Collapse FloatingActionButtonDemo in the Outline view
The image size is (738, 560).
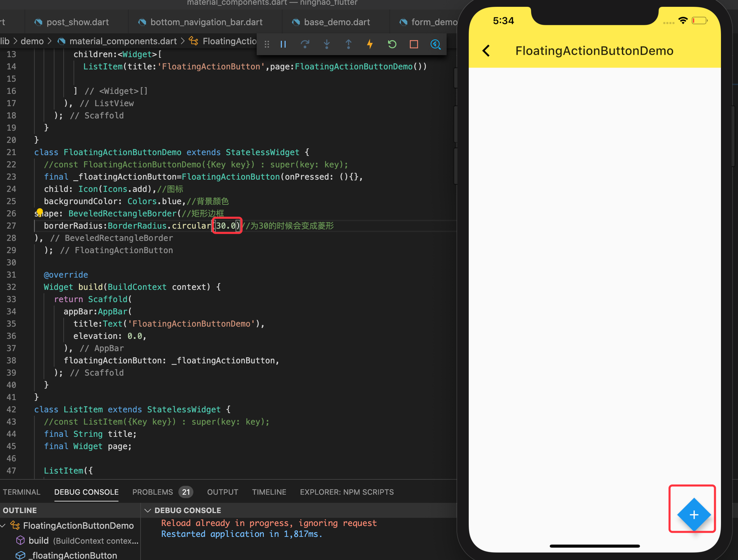pyautogui.click(x=3, y=525)
